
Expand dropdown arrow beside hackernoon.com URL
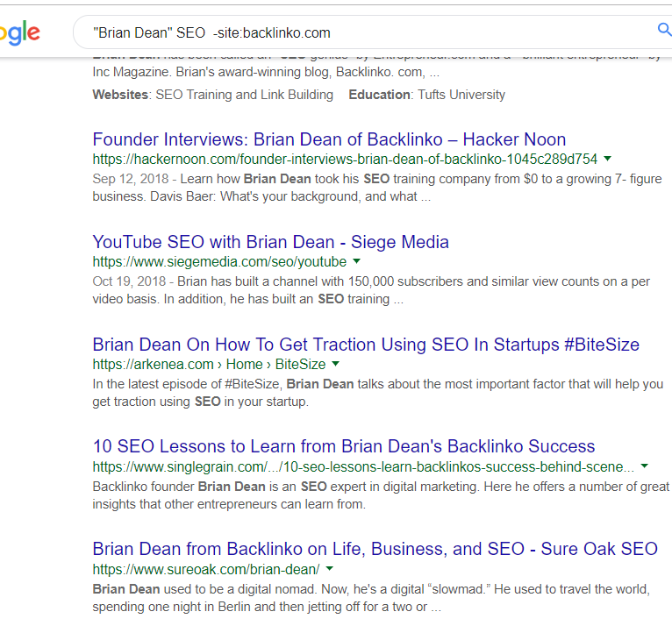coord(608,159)
